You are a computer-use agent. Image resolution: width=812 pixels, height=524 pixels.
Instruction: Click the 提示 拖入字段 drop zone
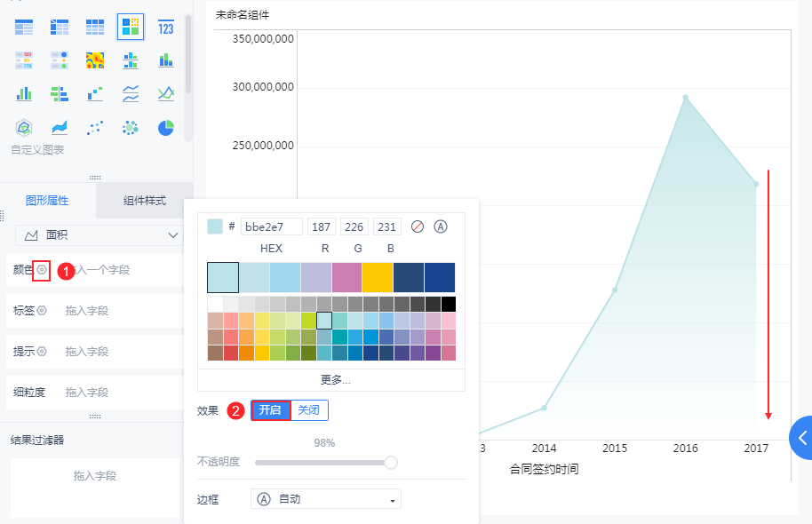(87, 352)
